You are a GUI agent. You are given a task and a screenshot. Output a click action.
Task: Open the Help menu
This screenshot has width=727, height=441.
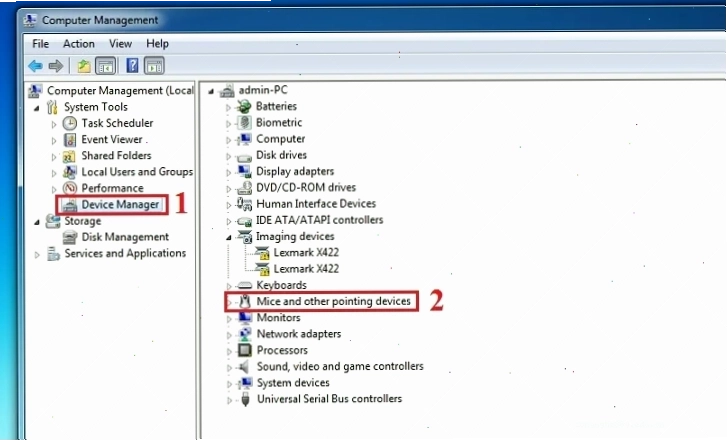(157, 44)
